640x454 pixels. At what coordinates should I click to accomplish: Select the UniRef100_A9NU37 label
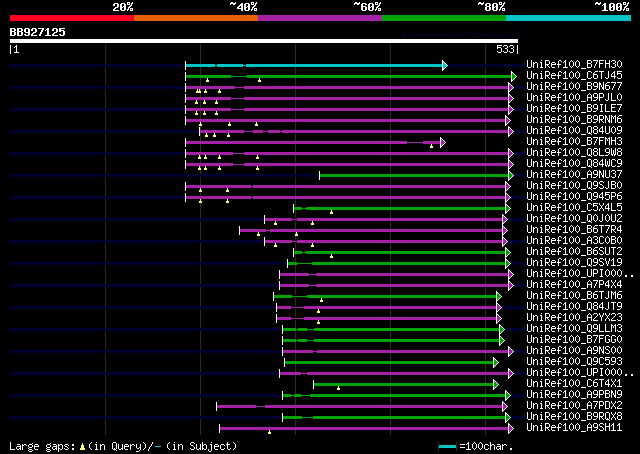[574, 174]
